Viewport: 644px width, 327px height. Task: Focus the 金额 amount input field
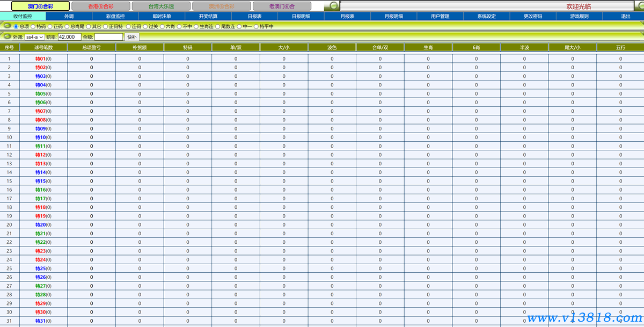click(x=108, y=37)
